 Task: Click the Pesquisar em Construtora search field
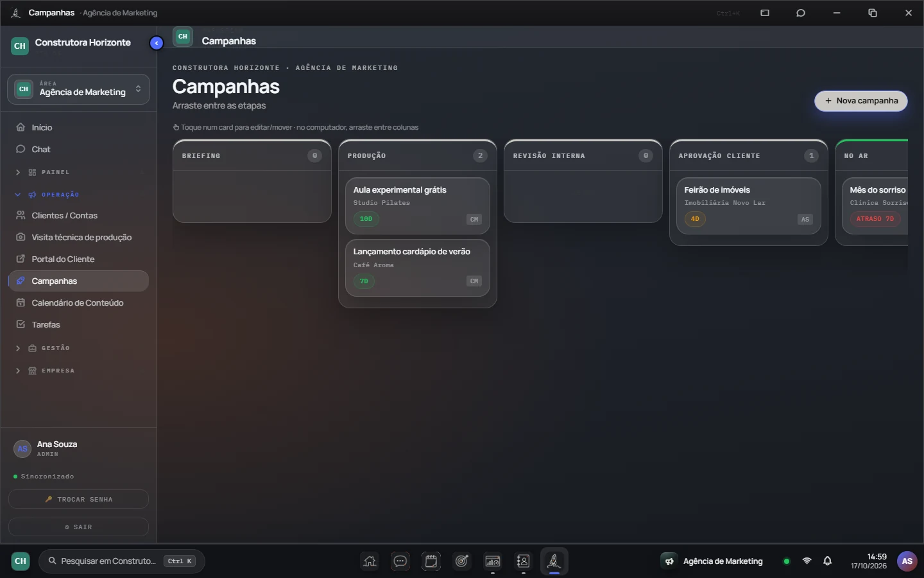(x=122, y=561)
